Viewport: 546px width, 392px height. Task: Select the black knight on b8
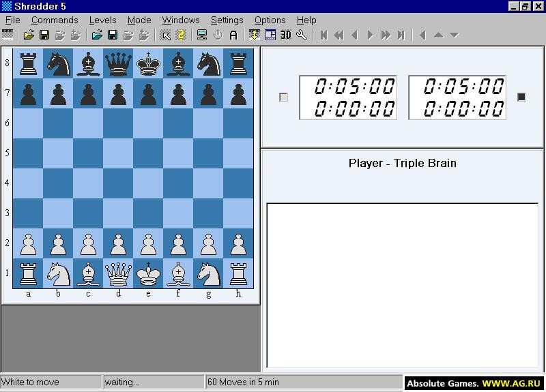pos(58,63)
